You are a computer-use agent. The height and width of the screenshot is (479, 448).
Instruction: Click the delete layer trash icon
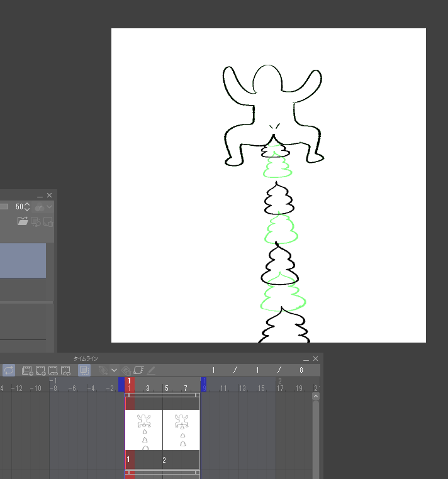tap(48, 221)
